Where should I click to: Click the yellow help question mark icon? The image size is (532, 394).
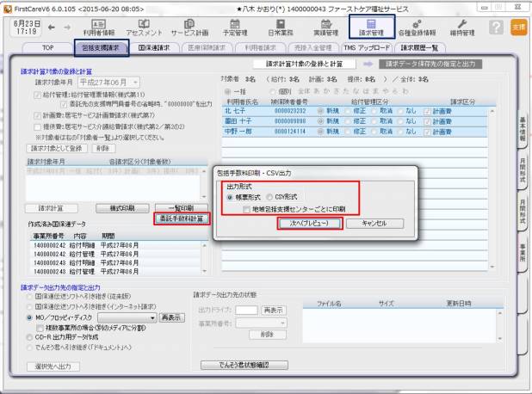point(496,27)
